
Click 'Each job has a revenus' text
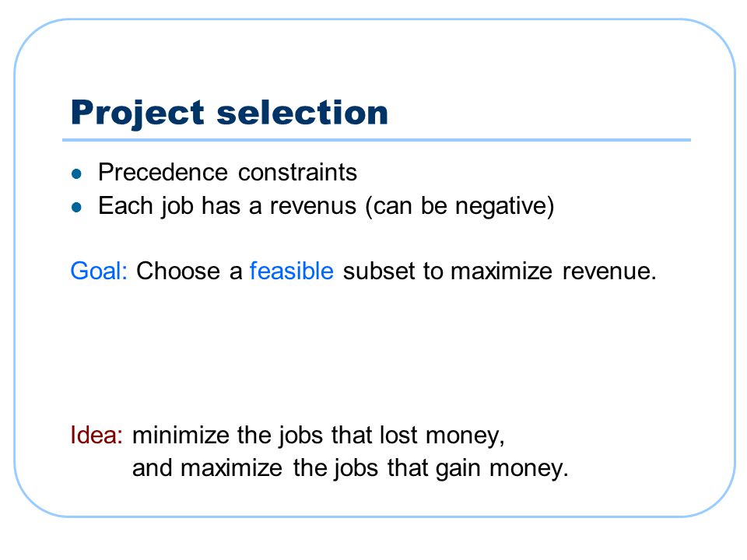coord(227,206)
